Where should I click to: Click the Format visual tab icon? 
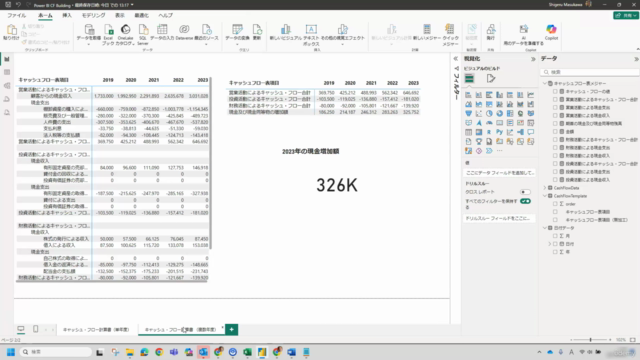[491, 78]
